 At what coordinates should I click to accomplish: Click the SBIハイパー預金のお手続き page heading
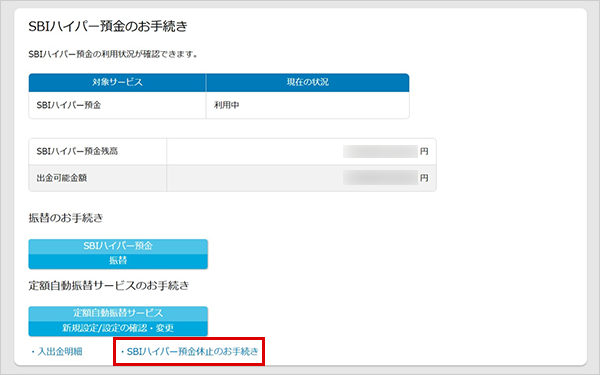click(108, 26)
